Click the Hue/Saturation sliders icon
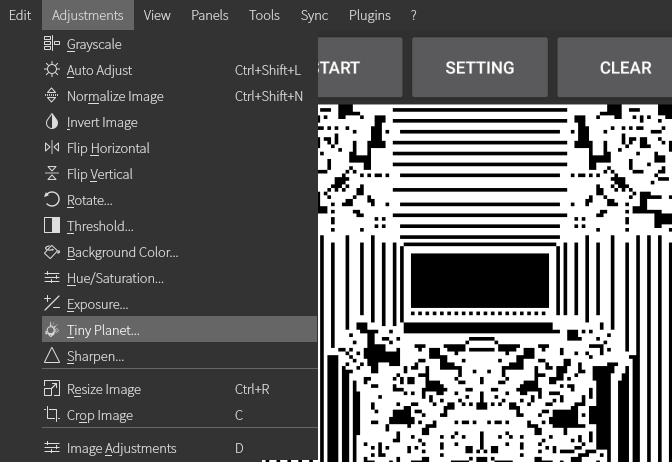Image resolution: width=672 pixels, height=462 pixels. 52,278
